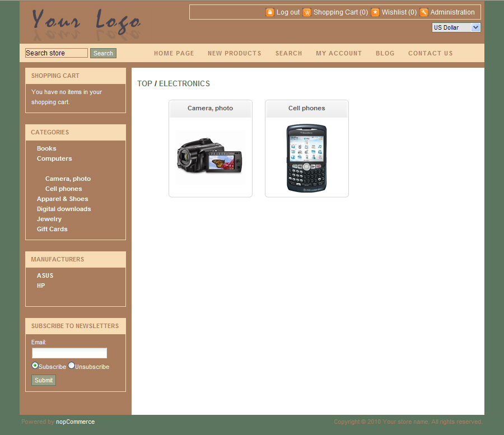Open the US Dollar currency dropdown

click(456, 27)
